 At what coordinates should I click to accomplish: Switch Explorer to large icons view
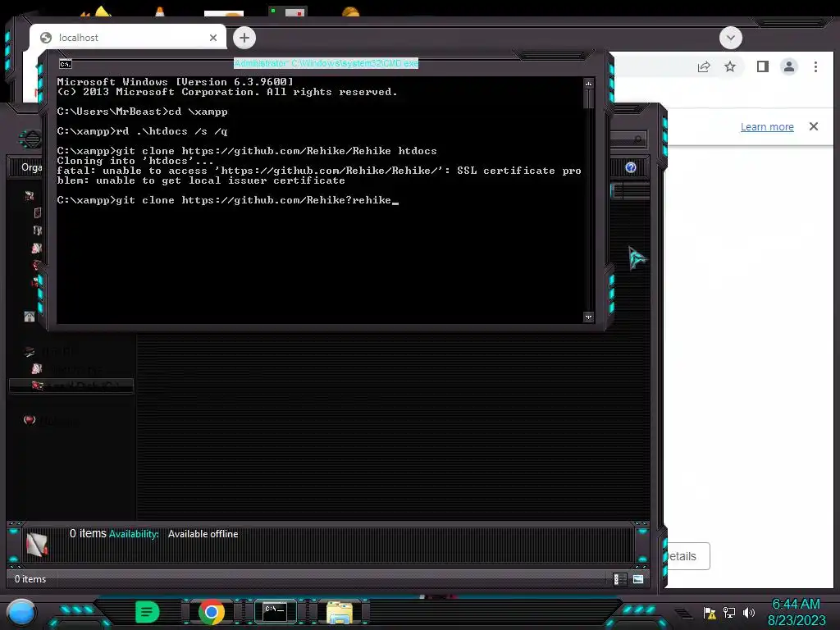tap(637, 579)
